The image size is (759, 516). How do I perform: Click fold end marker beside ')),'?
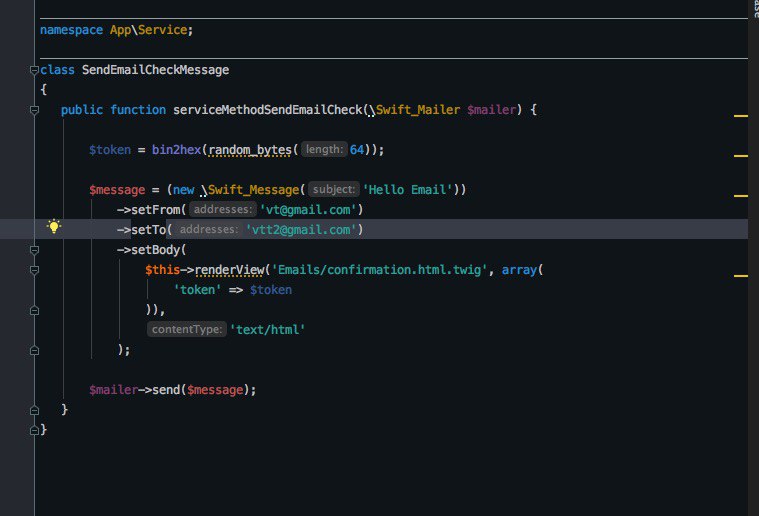(x=34, y=310)
